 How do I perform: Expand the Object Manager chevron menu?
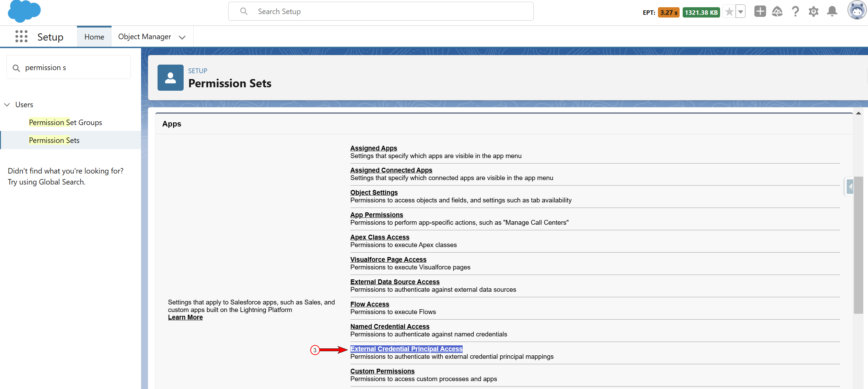(182, 37)
